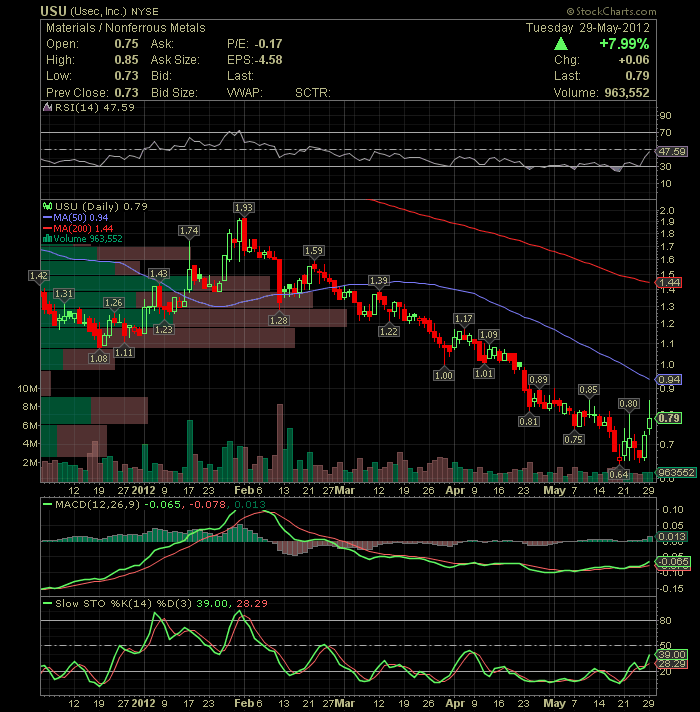Image resolution: width=700 pixels, height=712 pixels.
Task: Click the red 1.44 MA(200) axis tag
Action: click(670, 283)
